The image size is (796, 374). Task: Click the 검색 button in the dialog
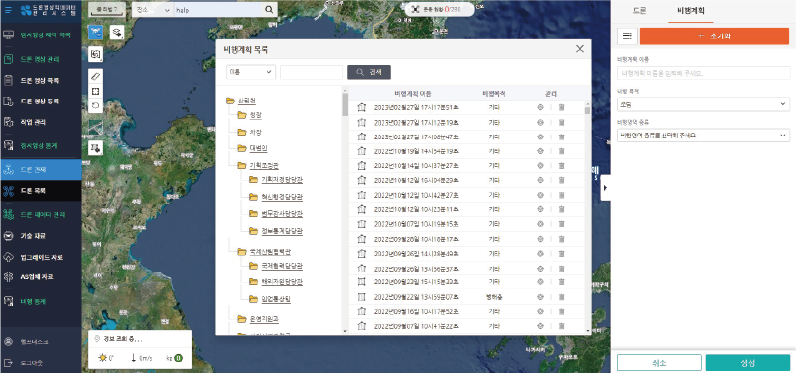(369, 72)
